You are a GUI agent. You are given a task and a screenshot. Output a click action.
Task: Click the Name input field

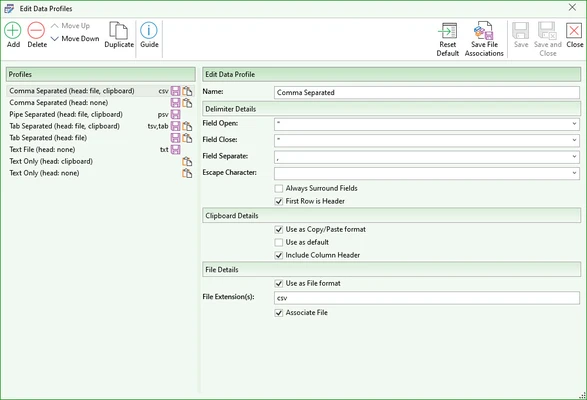tap(427, 93)
